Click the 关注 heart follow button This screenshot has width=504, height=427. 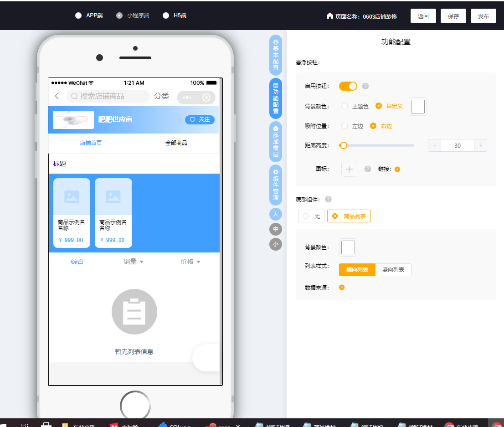(x=200, y=119)
